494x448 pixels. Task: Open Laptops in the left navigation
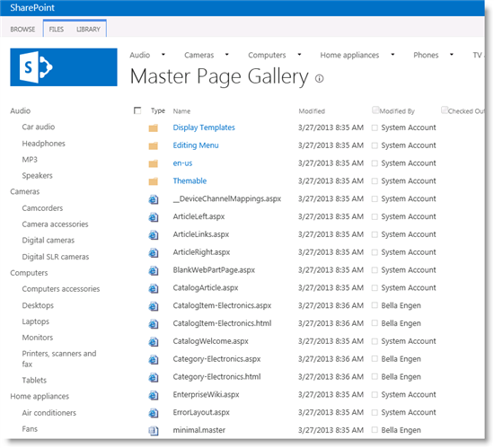point(36,321)
